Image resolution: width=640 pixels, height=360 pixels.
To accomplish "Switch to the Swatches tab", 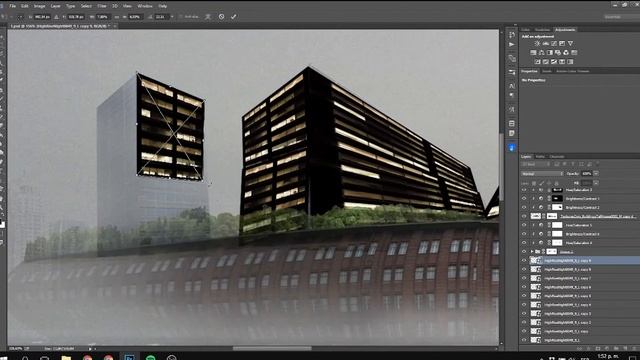I will click(542, 29).
